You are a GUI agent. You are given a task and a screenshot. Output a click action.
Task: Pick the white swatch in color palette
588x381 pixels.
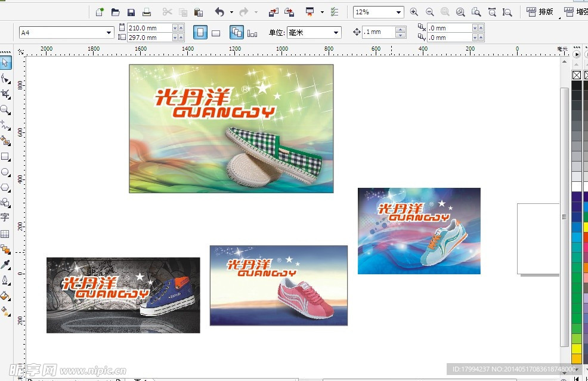click(577, 187)
